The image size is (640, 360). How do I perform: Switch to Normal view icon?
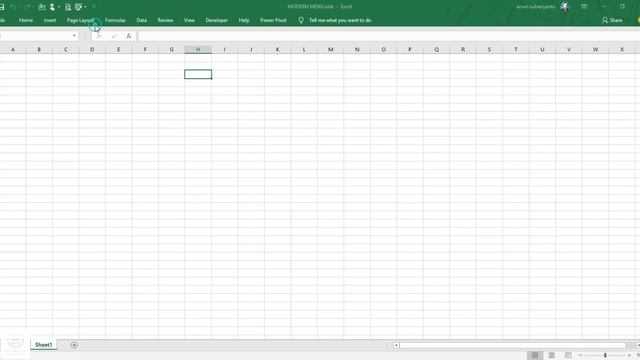click(x=535, y=356)
